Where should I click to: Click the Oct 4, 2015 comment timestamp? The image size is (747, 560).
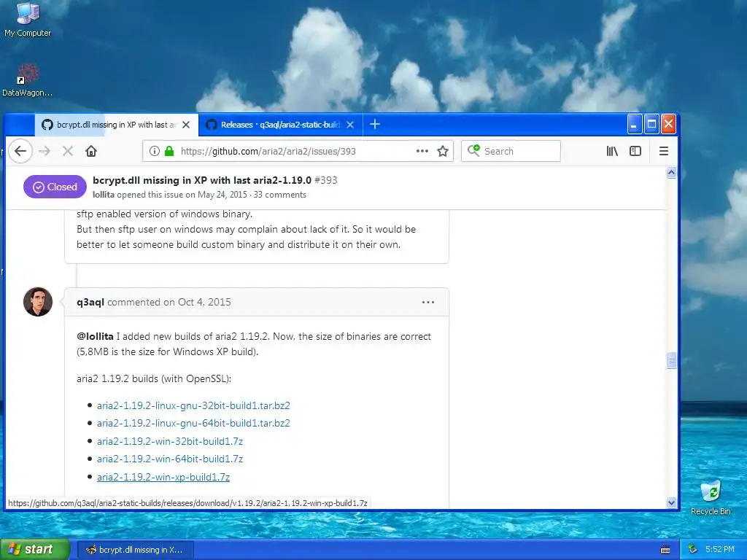[204, 303]
